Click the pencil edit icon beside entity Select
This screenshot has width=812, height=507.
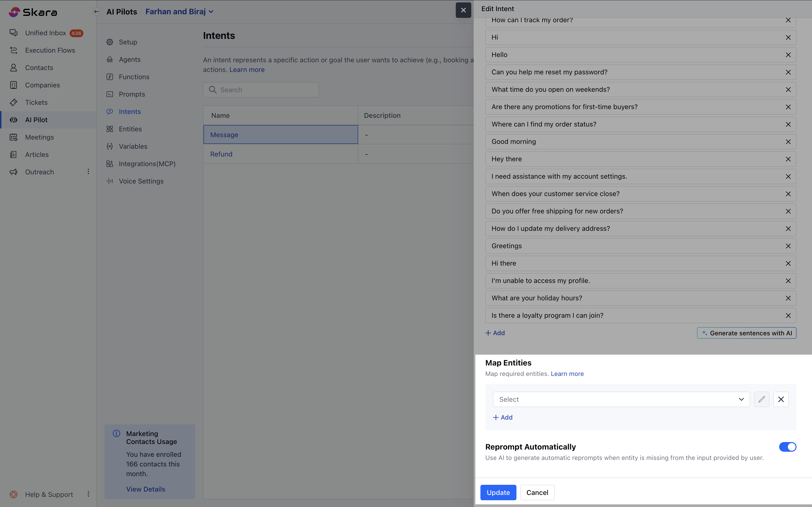point(761,399)
